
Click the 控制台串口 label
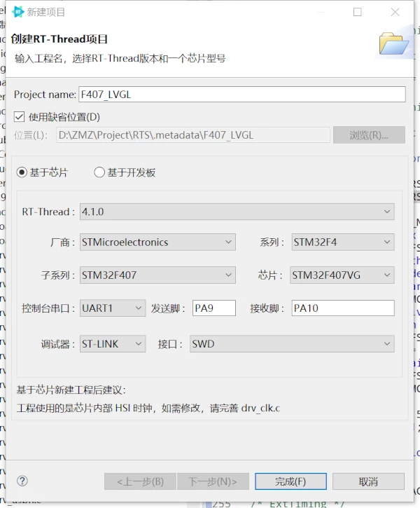(x=48, y=308)
